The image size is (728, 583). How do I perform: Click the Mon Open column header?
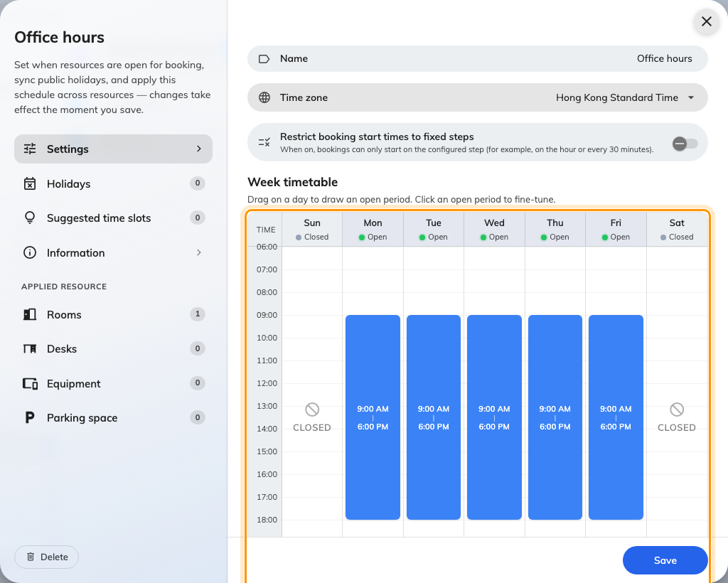373,230
